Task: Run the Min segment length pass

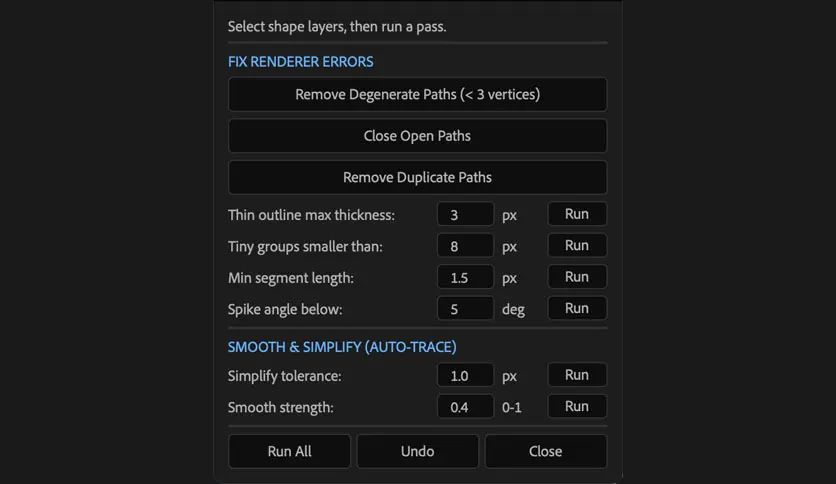Action: tap(577, 277)
